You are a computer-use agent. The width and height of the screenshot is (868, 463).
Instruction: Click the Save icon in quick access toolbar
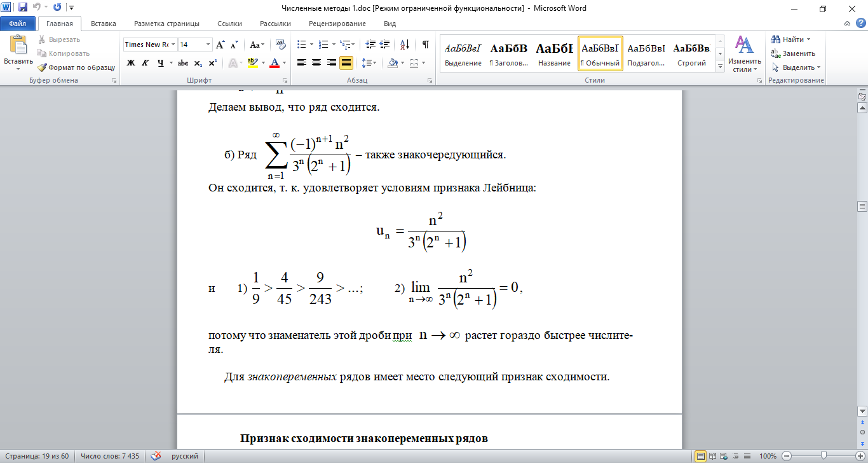point(23,8)
